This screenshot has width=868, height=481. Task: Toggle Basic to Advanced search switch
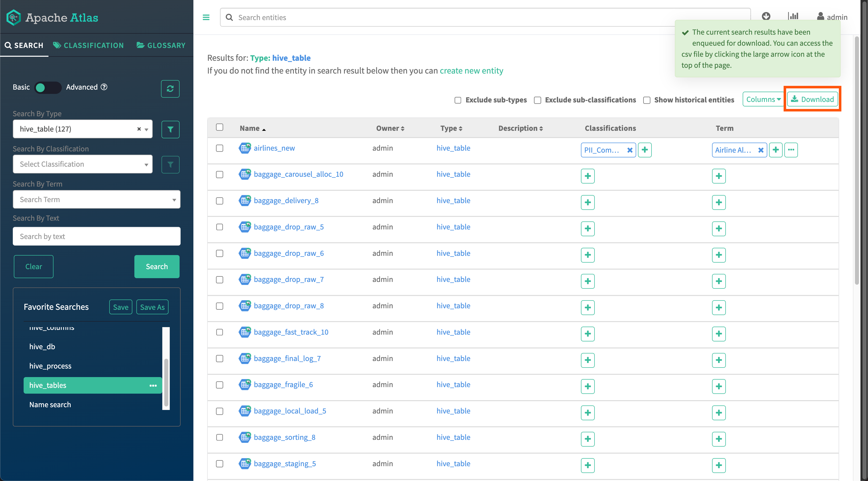[x=47, y=88]
